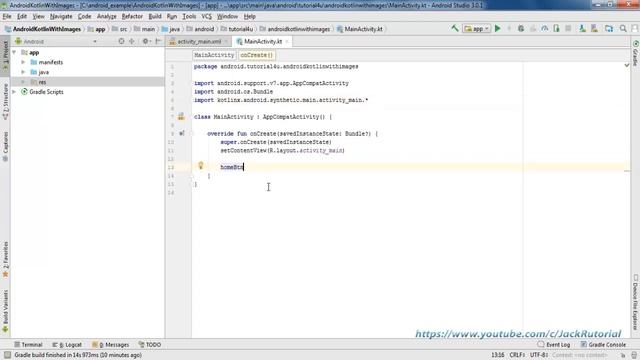Open the View menu
640x360 pixels.
click(38, 16)
